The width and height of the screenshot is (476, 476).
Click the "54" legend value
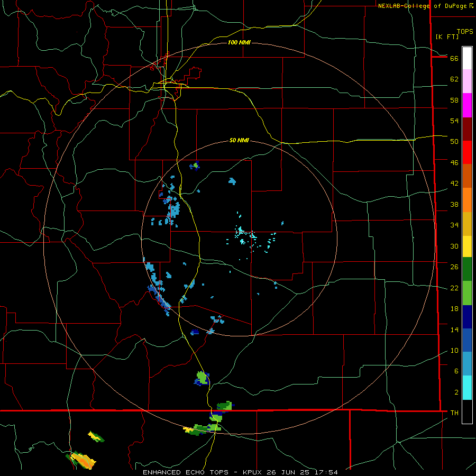pos(454,121)
